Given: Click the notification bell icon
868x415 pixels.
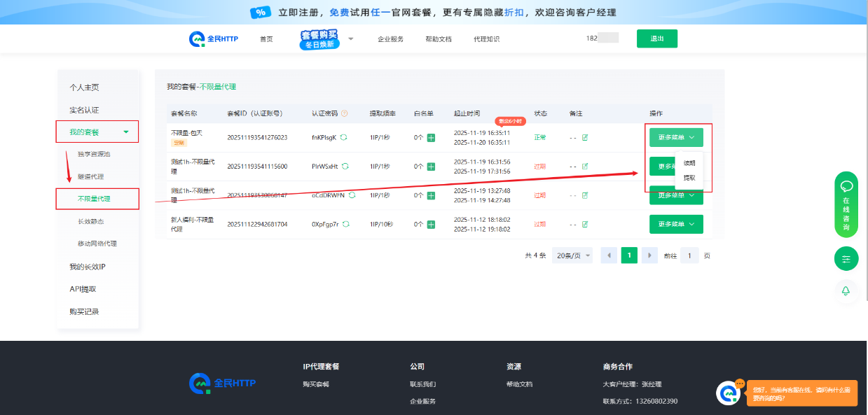Looking at the screenshot, I should [x=846, y=290].
